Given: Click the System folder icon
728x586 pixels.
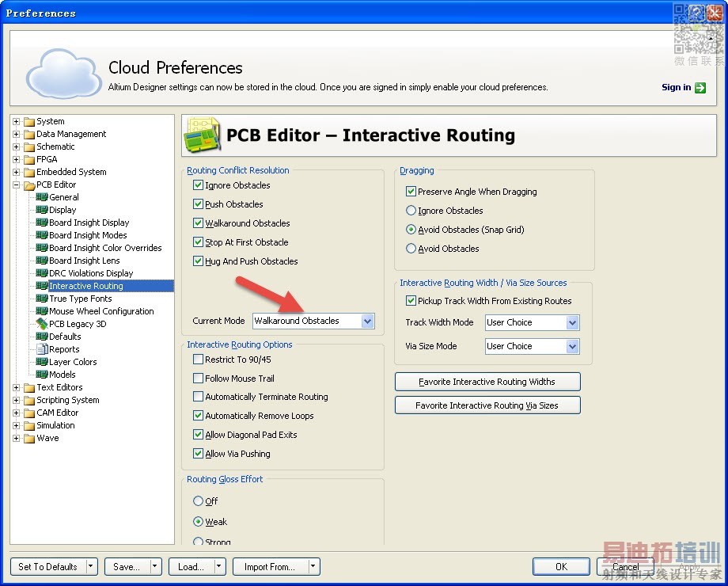Looking at the screenshot, I should [29, 122].
